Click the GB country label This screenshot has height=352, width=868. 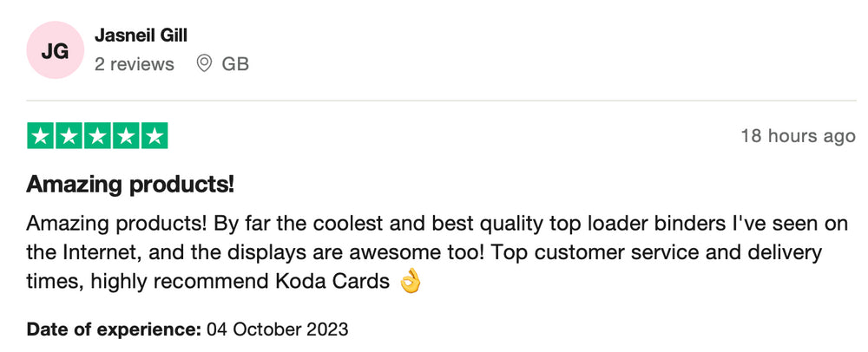click(235, 64)
